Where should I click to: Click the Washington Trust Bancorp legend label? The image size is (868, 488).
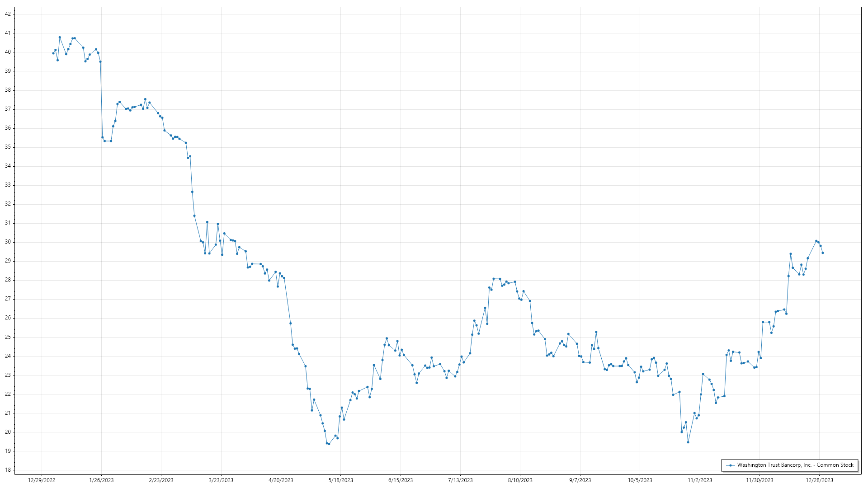click(795, 465)
